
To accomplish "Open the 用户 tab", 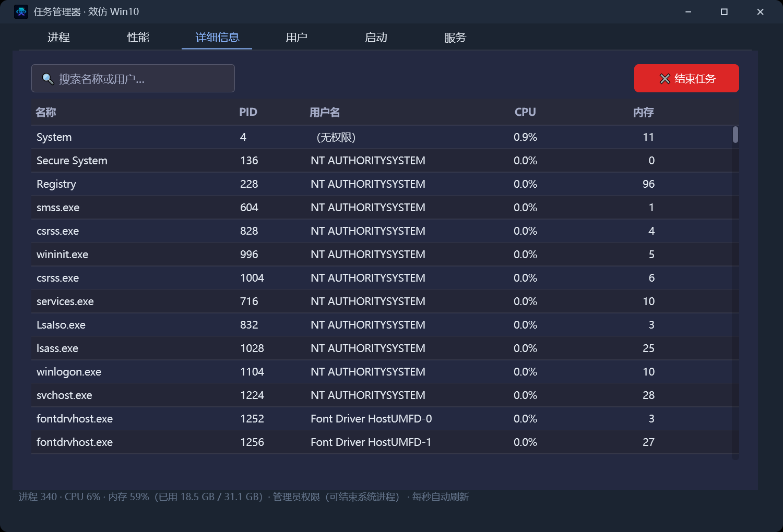I will 296,38.
